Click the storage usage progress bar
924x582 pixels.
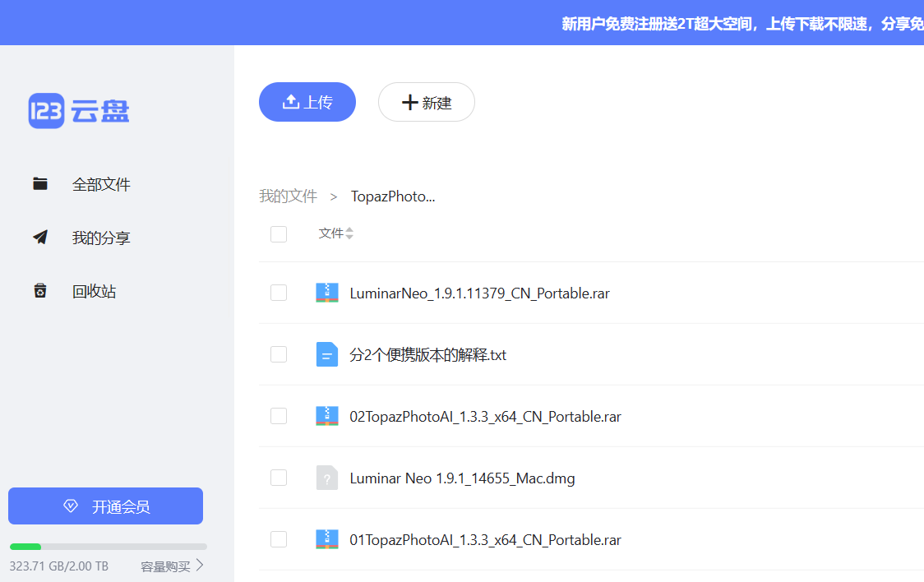(109, 547)
